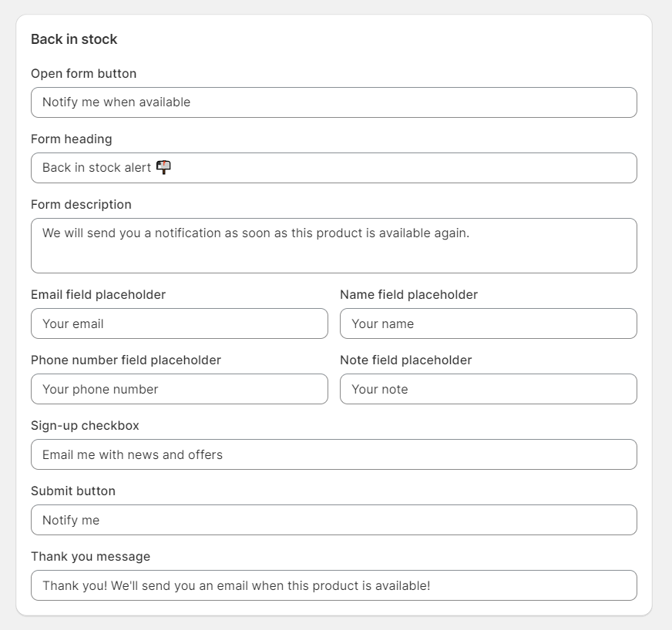Edit the Form description text area
Viewport: 672px width, 630px height.
tap(334, 246)
